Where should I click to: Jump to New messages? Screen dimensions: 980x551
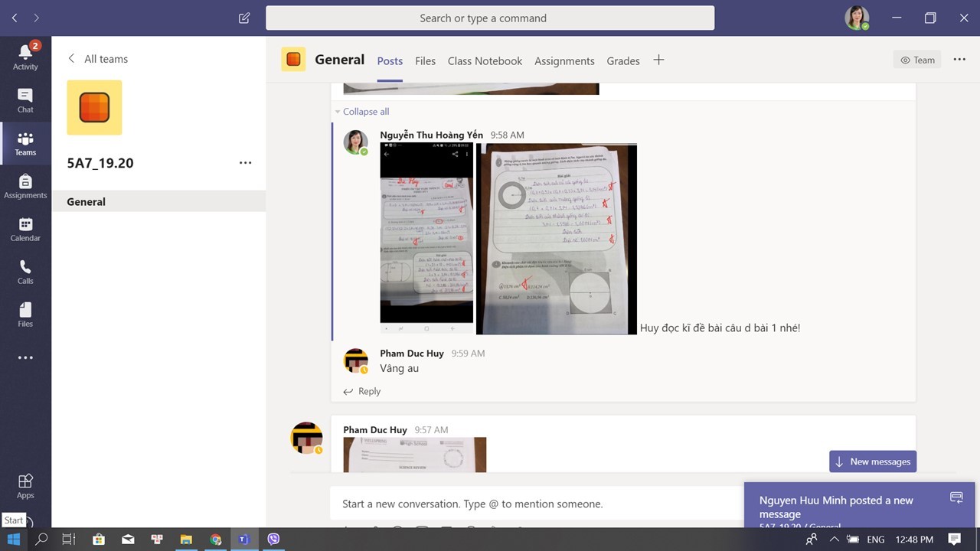coord(872,461)
